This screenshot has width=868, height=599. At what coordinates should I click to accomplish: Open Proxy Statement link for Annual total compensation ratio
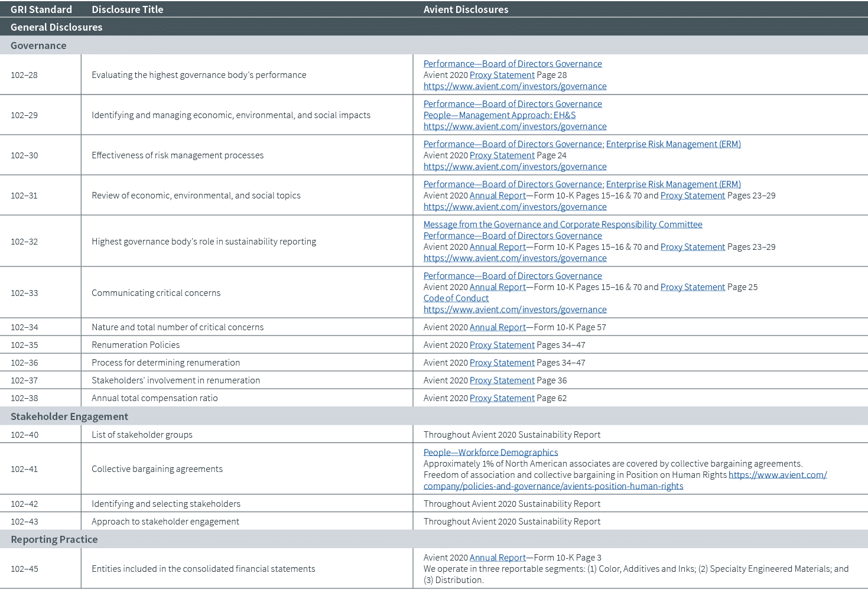502,398
